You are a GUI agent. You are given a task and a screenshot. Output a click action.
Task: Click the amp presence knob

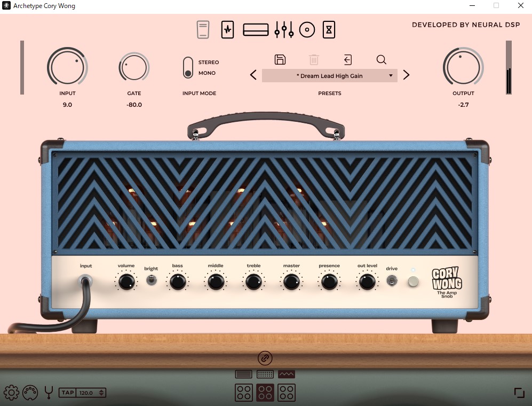tap(329, 282)
